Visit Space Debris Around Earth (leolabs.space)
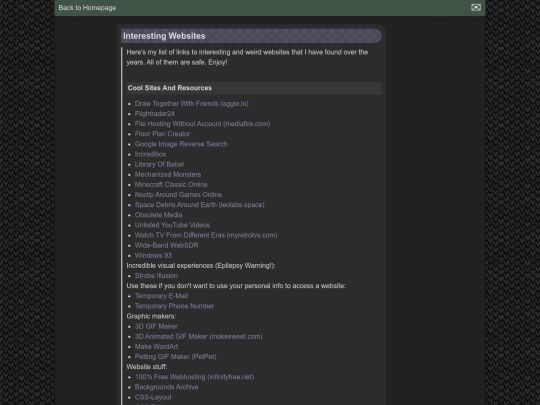The width and height of the screenshot is (540, 405). click(x=200, y=205)
